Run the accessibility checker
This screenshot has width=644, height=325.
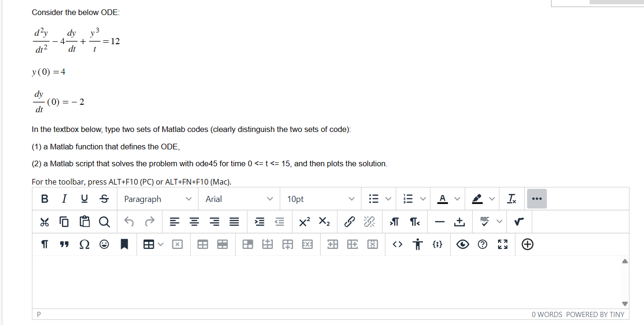(x=417, y=244)
